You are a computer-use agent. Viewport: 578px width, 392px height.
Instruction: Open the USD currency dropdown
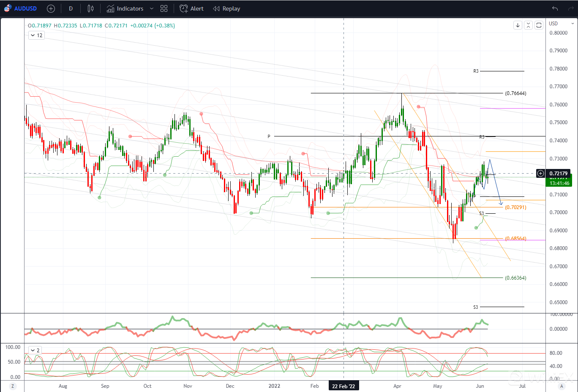click(561, 24)
